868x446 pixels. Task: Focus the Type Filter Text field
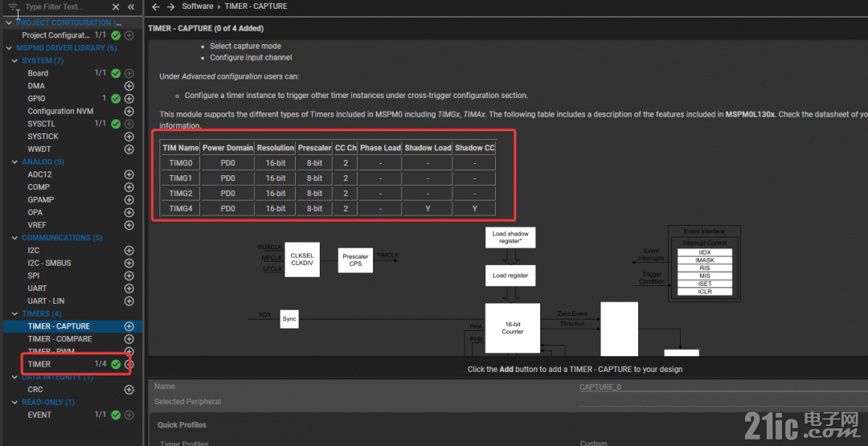[65, 7]
